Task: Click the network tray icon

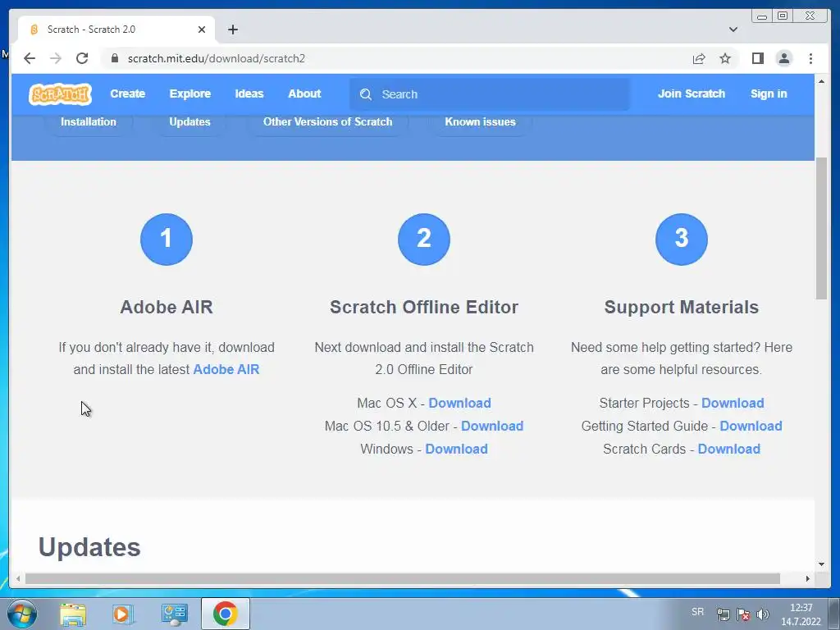Action: (x=724, y=614)
